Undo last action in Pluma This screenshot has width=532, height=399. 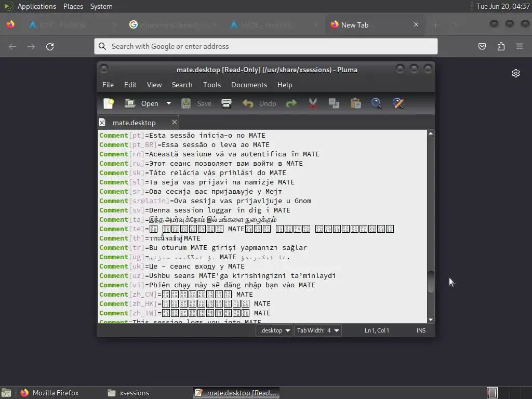tap(259, 103)
